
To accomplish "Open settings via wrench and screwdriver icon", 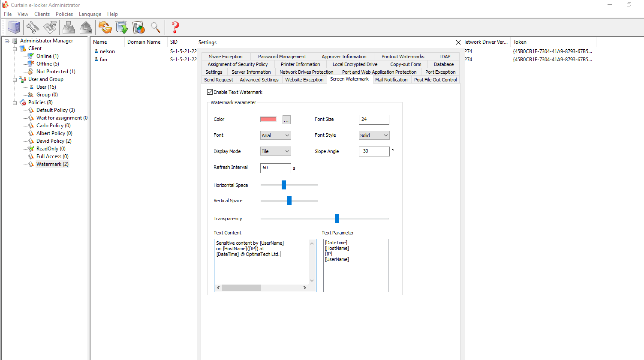I will 33,27.
